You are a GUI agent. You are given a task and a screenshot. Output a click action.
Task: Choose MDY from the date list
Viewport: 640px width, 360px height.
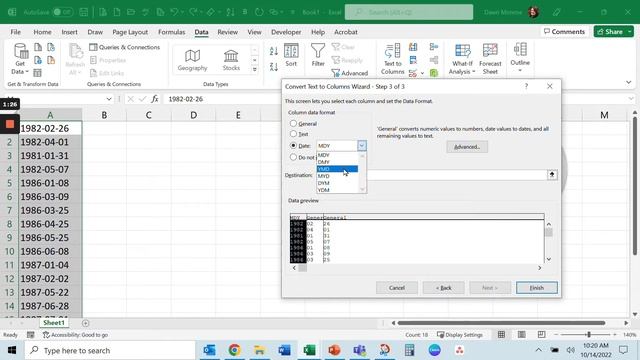tap(338, 155)
